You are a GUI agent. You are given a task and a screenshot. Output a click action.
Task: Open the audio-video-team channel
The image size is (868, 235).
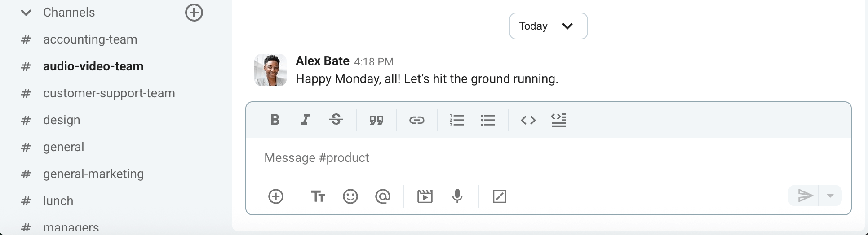coord(93,66)
